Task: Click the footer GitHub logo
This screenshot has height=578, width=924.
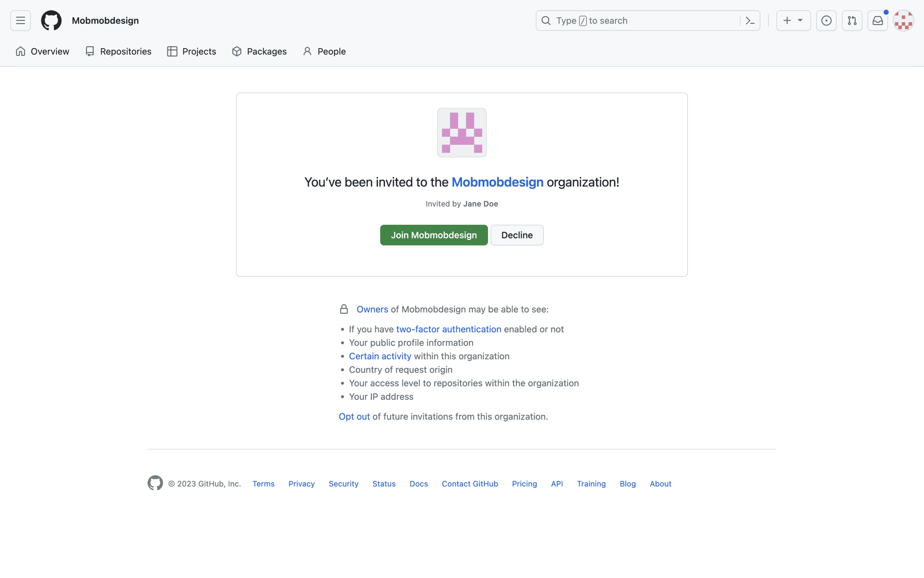Action: tap(155, 483)
